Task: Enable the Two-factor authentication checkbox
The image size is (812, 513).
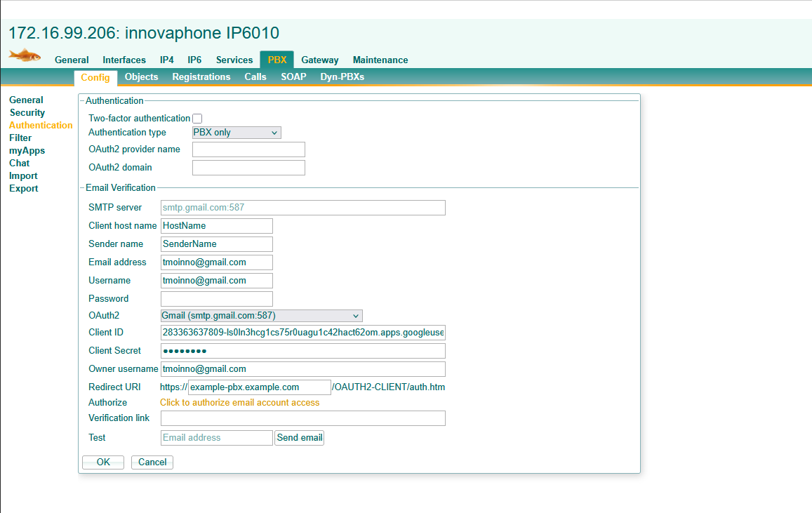Action: click(x=197, y=119)
